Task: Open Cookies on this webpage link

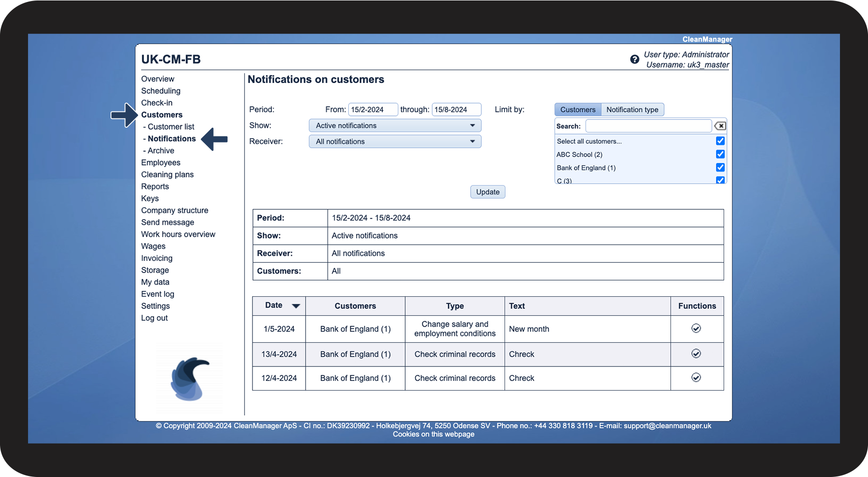Action: 433,434
